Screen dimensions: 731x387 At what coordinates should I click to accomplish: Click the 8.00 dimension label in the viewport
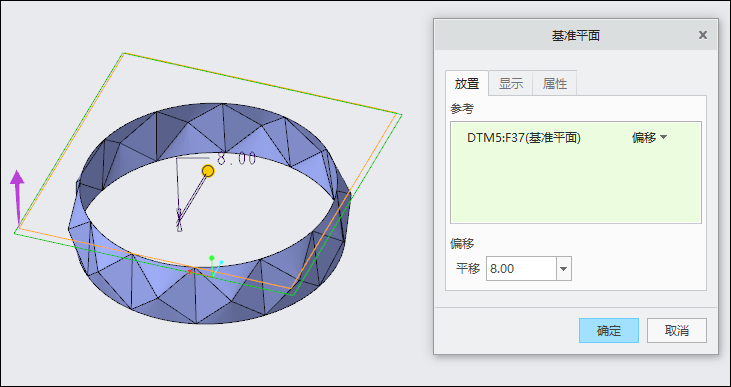point(236,159)
